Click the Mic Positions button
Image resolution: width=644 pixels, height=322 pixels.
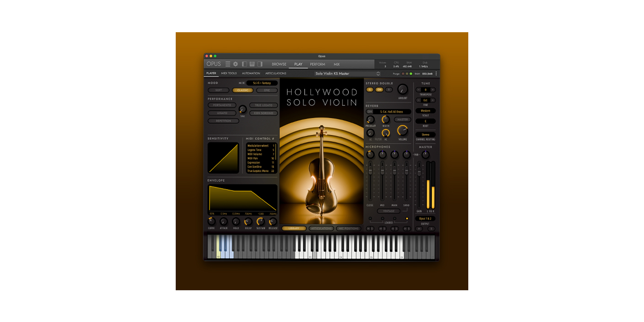coord(348,228)
